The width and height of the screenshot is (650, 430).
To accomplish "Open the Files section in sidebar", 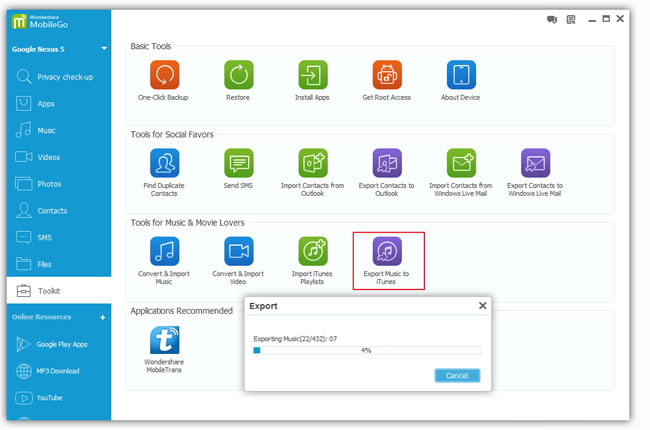I will point(59,264).
